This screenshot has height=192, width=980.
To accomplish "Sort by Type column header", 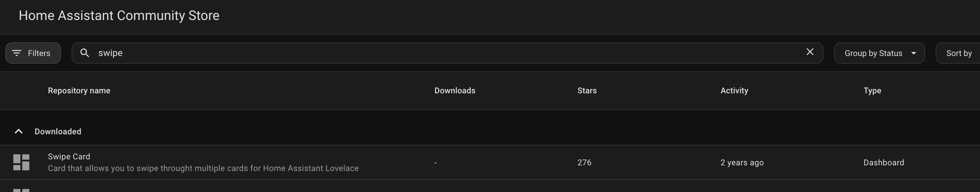I will (x=872, y=91).
